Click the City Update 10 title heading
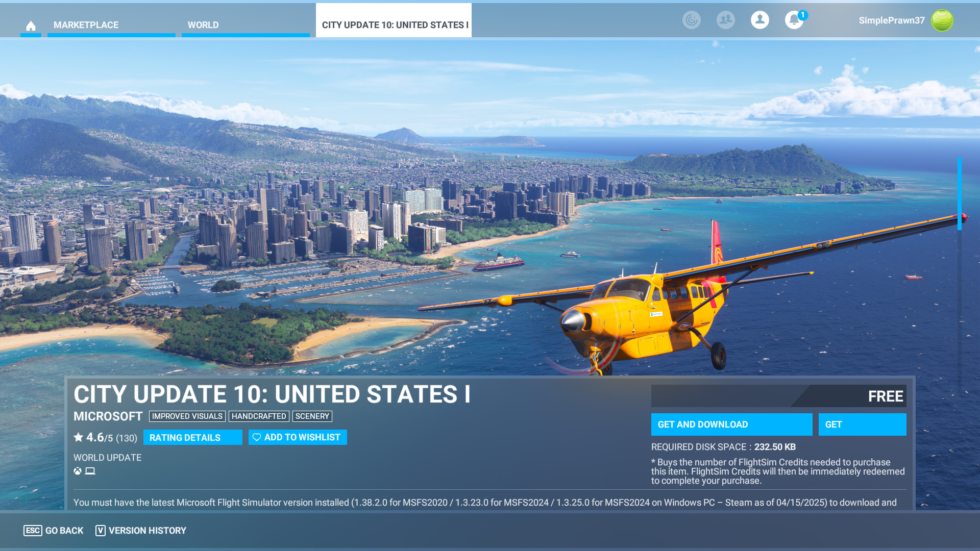Viewport: 980px width, 551px height. coord(272,394)
